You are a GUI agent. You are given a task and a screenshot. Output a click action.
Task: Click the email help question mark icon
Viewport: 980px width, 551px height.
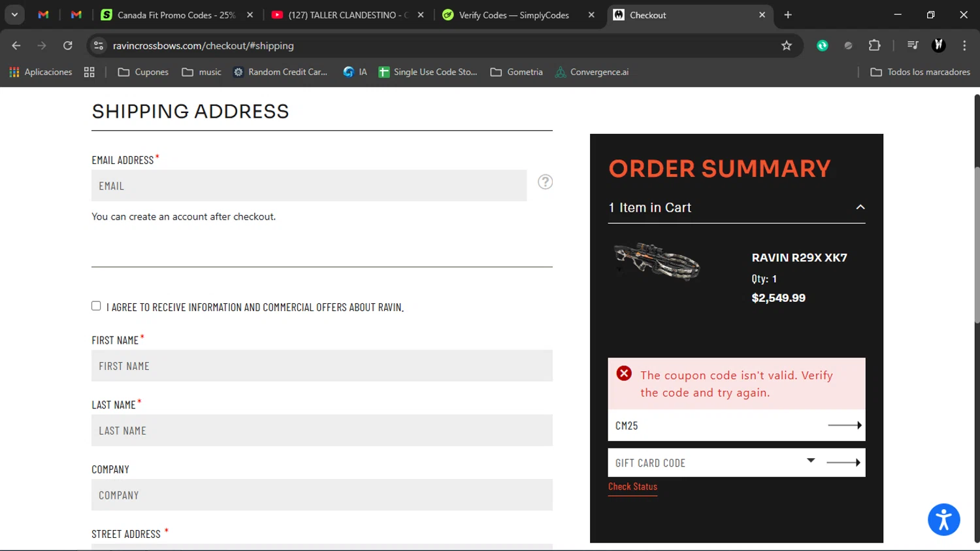point(546,182)
